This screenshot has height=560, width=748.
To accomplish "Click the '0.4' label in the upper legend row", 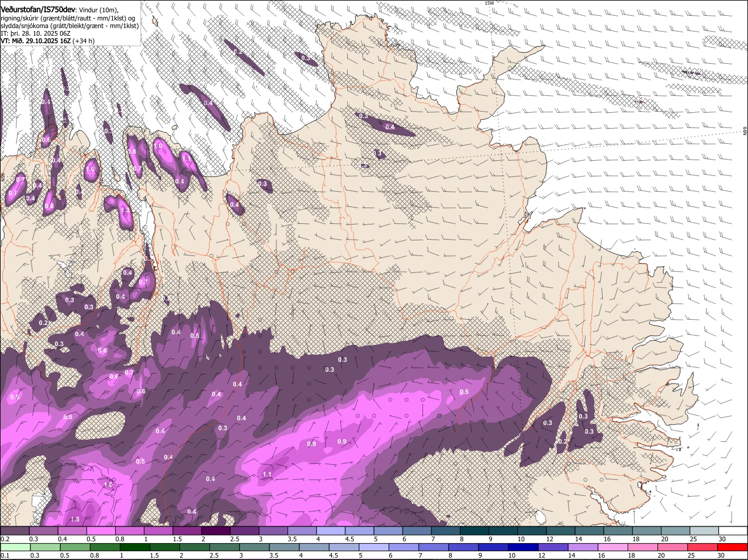I will click(x=63, y=539).
